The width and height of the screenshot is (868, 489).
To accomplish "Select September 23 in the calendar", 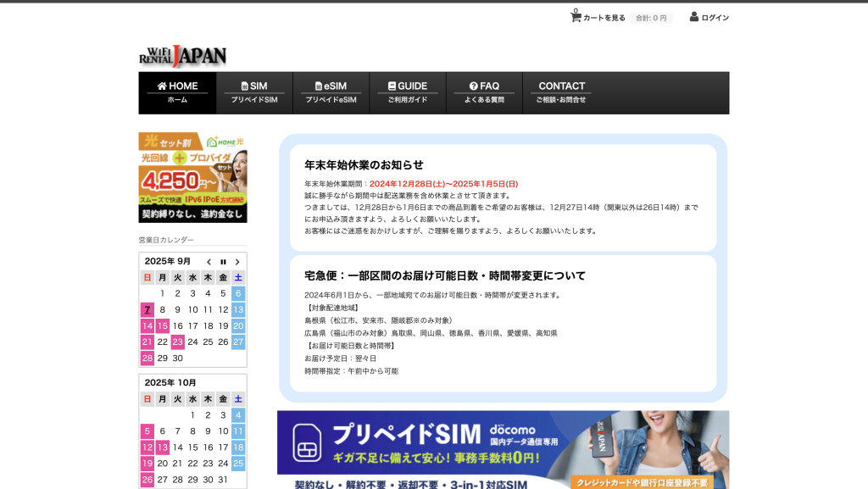I will coord(177,342).
